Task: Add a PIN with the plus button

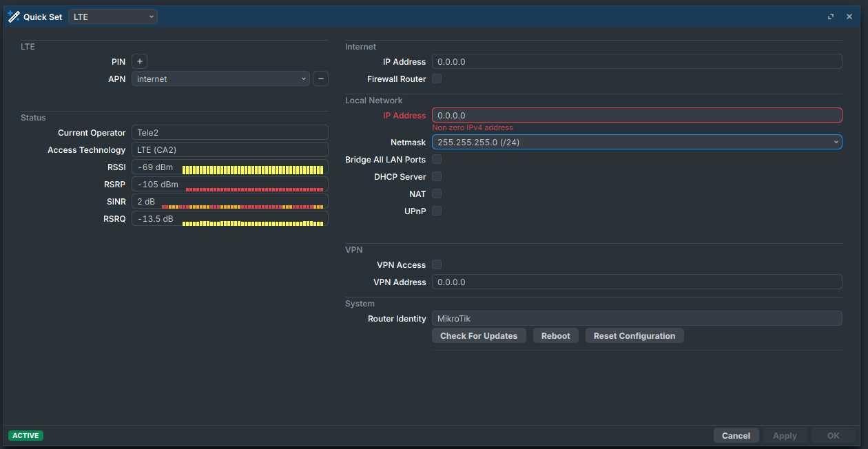Action: point(139,61)
